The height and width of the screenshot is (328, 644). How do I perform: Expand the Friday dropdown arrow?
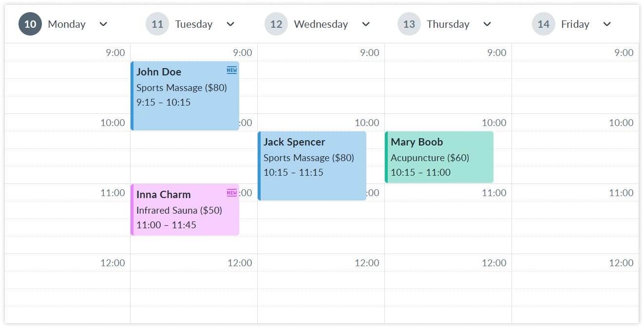[607, 23]
